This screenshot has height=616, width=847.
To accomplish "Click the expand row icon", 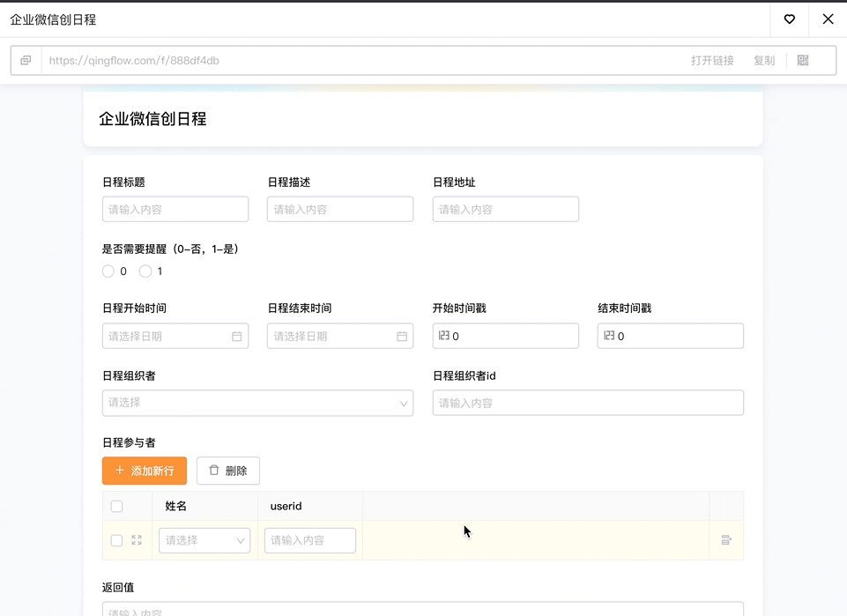I will (x=137, y=540).
